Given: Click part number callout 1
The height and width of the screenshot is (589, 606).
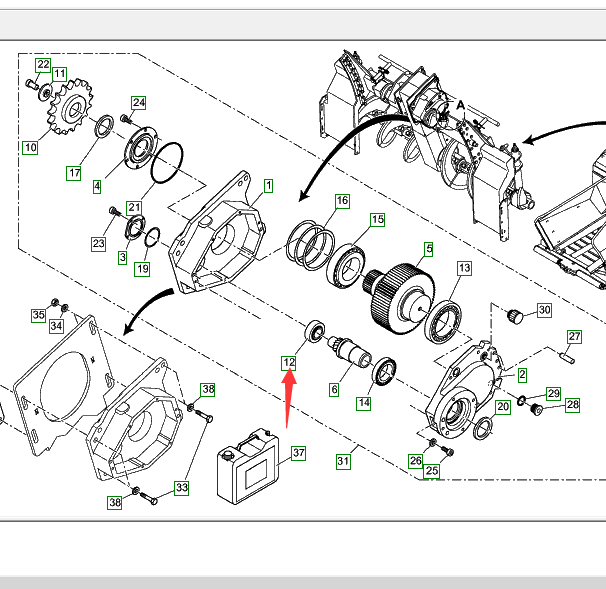Looking at the screenshot, I should tap(268, 186).
